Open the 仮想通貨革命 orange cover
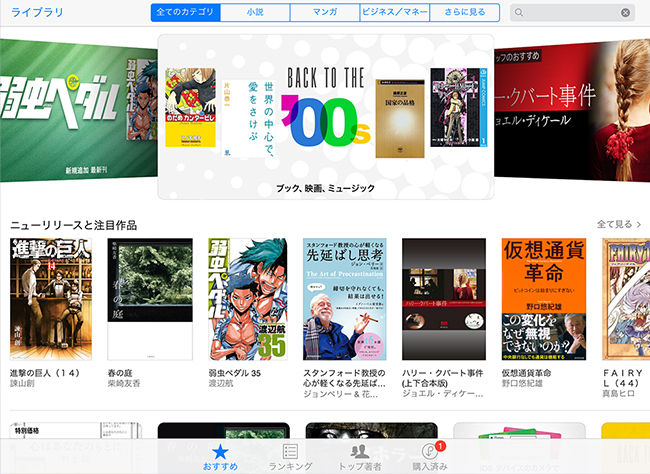The height and width of the screenshot is (474, 650). tap(544, 299)
